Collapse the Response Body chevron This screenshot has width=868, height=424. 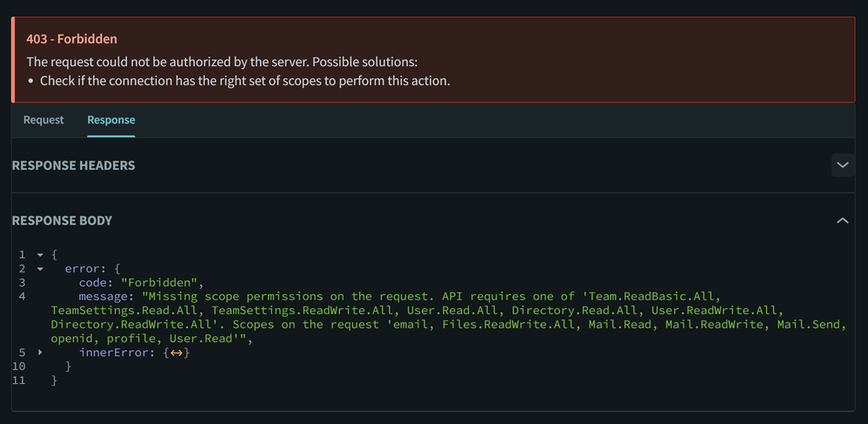click(x=842, y=220)
